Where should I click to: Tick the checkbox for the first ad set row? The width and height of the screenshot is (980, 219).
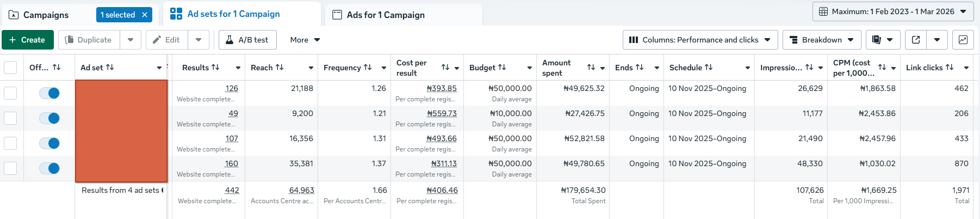[x=10, y=93]
